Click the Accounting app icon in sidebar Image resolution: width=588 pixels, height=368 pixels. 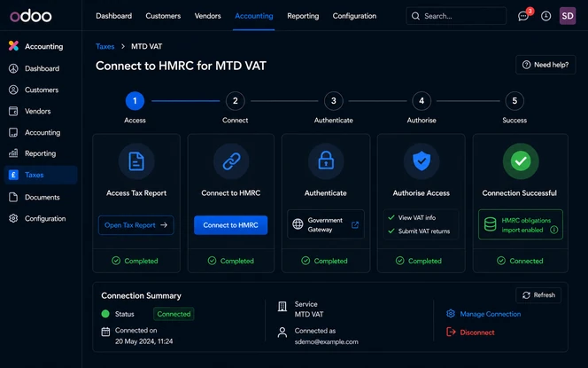pos(13,46)
